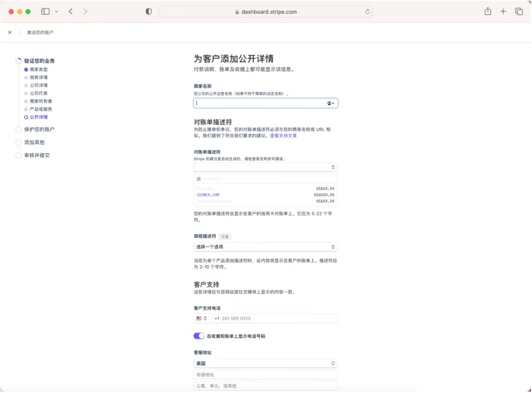Click macOS green fullscreen button
The width and height of the screenshot is (532, 393).
[28, 12]
